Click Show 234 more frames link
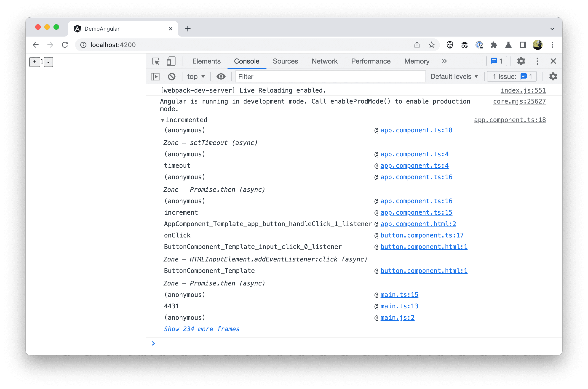Image resolution: width=588 pixels, height=389 pixels. [201, 328]
